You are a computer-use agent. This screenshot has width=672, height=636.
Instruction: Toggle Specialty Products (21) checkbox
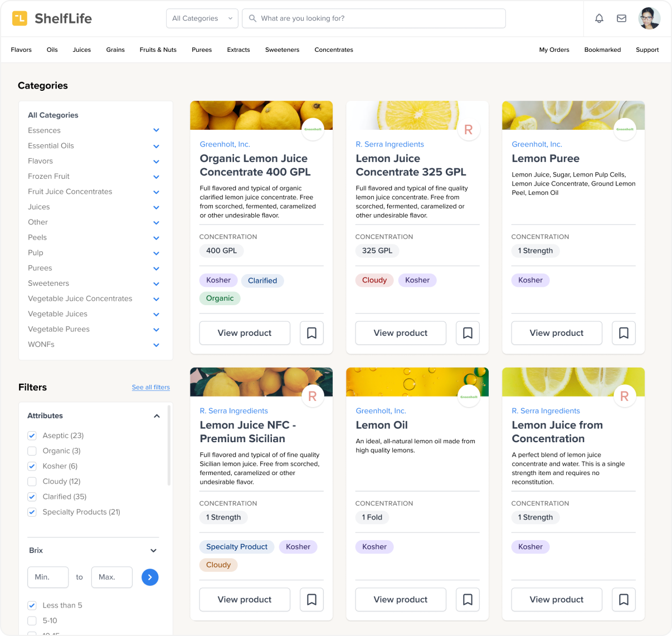coord(32,512)
